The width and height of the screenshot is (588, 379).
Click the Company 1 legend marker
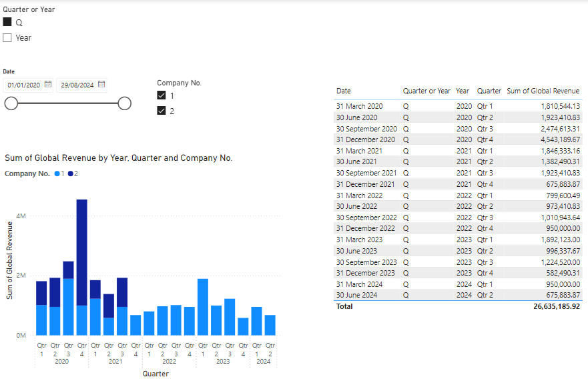click(x=57, y=173)
